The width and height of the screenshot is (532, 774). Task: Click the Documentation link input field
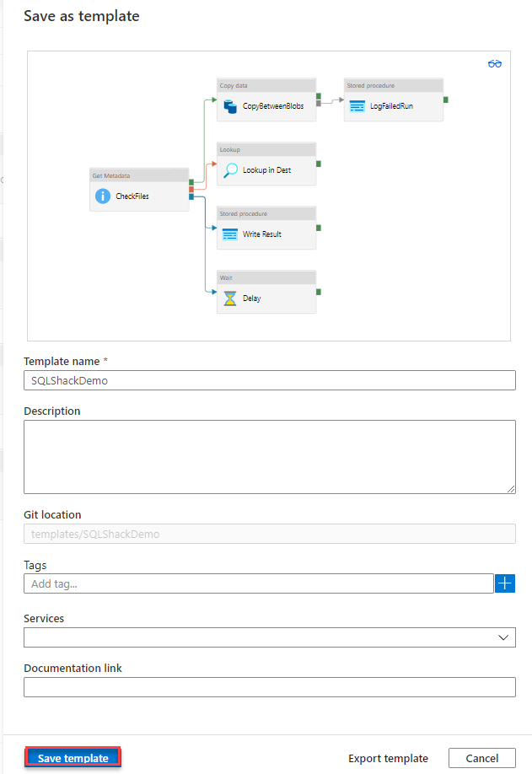pyautogui.click(x=270, y=688)
